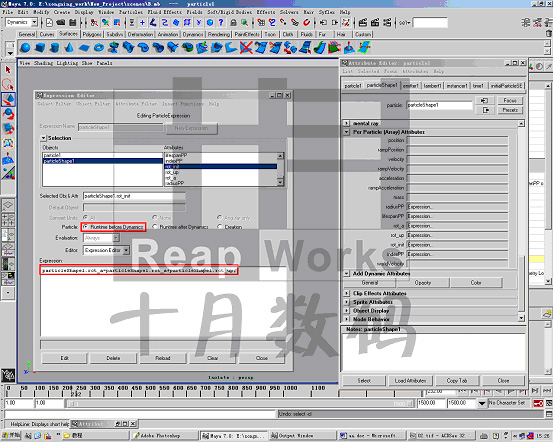Click the General dynamic attribute button
Image resolution: width=553 pixels, height=442 pixels.
coord(370,283)
